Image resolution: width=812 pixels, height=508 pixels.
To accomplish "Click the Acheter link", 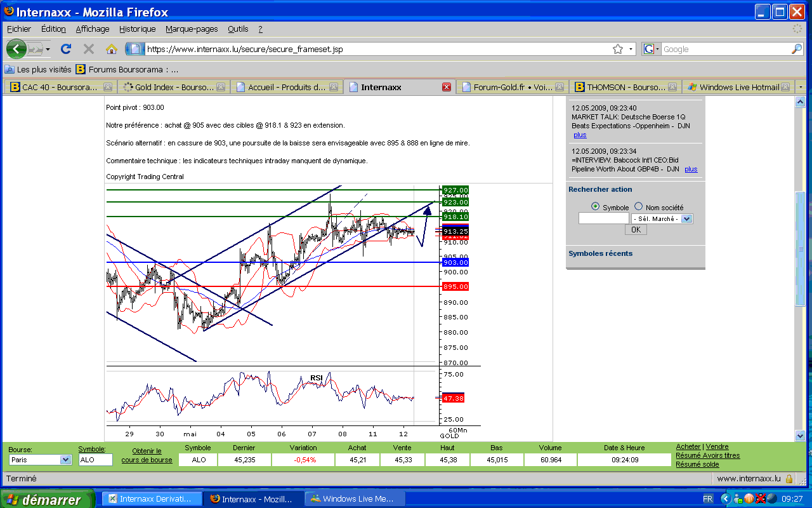I will coord(688,447).
